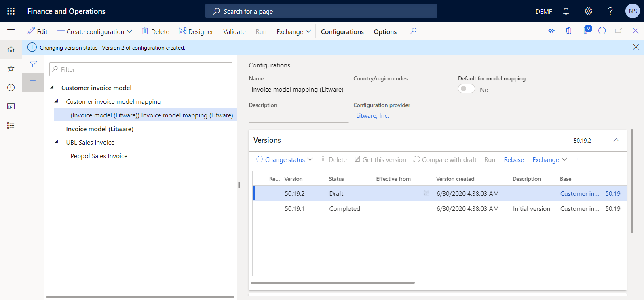644x300 pixels.
Task: Open the app launcher waffle menu
Action: [x=11, y=11]
